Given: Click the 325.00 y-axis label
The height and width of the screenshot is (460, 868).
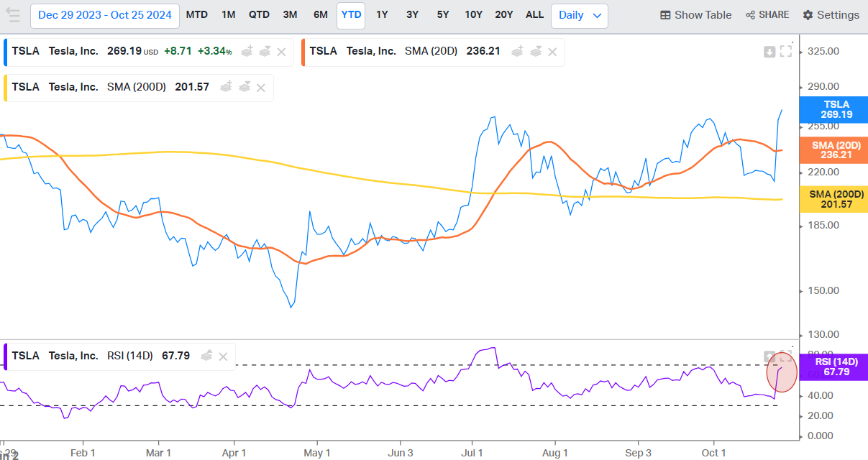Looking at the screenshot, I should (x=823, y=51).
